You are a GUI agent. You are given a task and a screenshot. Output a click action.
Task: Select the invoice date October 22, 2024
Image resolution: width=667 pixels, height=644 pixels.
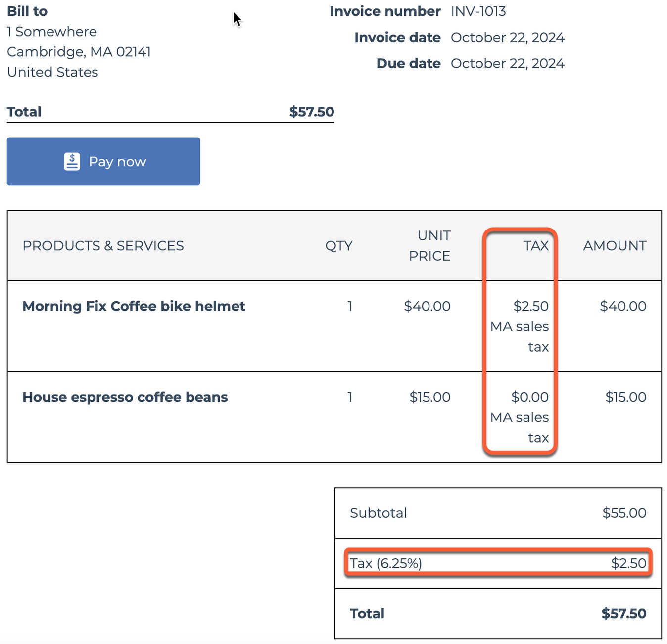(508, 37)
